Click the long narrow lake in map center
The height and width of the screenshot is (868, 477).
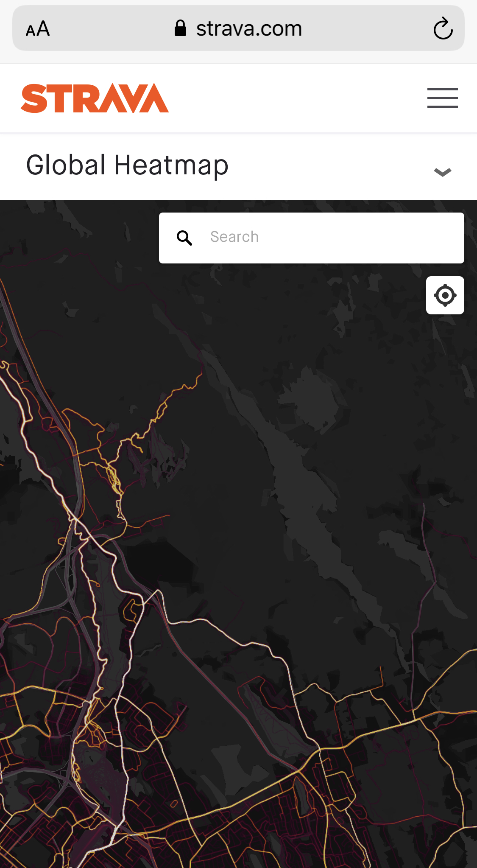pos(297,488)
